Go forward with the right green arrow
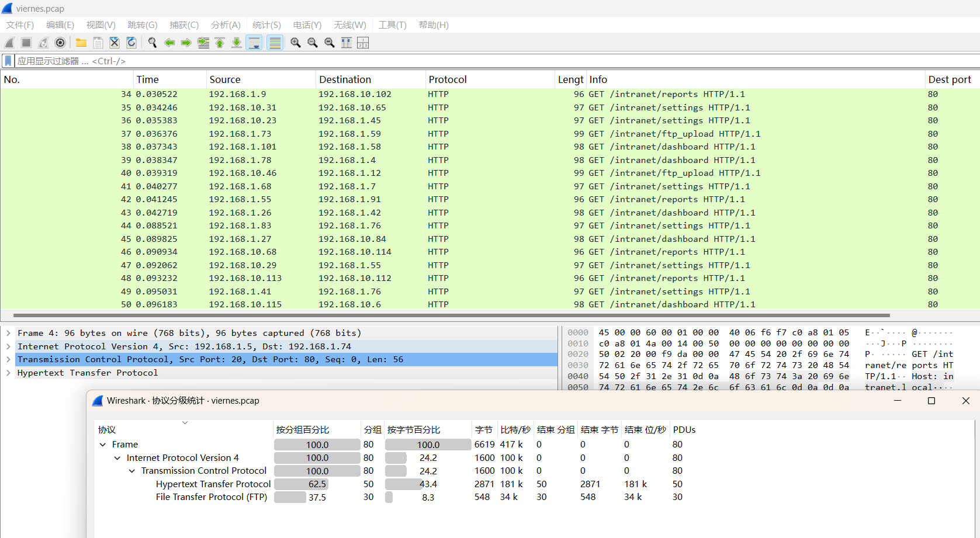 coord(186,43)
